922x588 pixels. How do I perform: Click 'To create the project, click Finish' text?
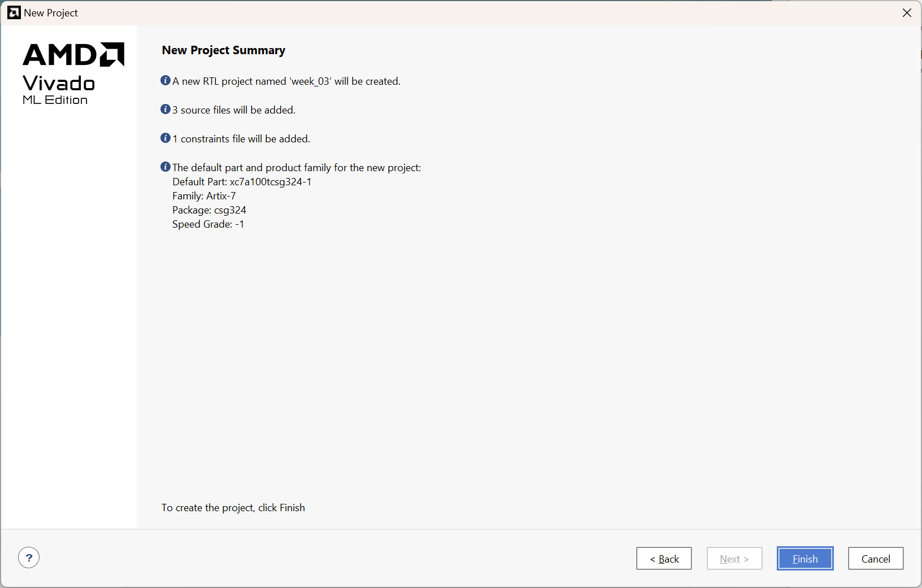click(233, 508)
